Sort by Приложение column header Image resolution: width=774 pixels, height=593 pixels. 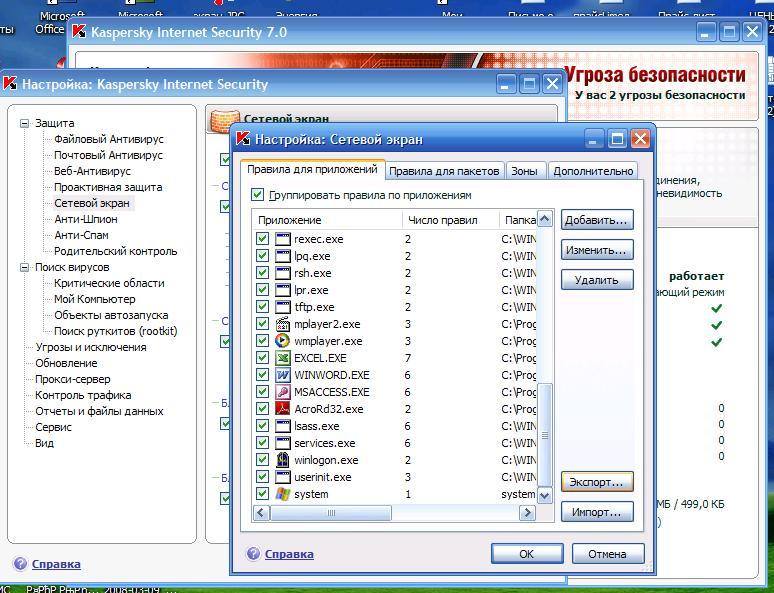pos(328,220)
